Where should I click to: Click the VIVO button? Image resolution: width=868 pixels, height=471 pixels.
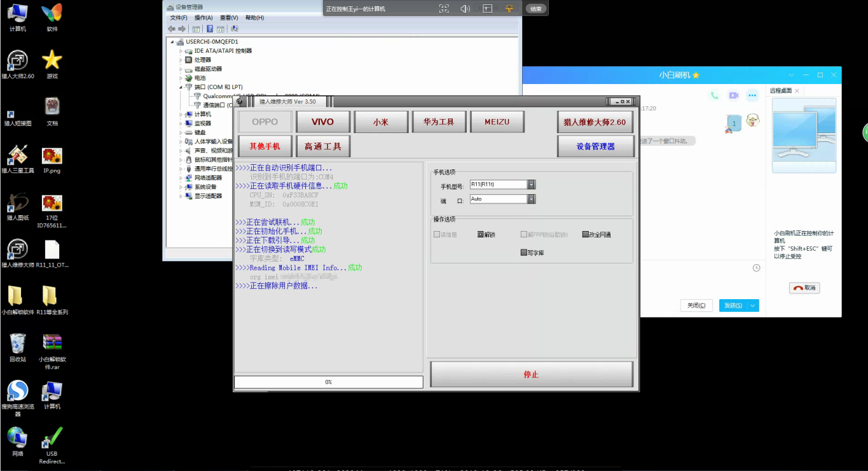(x=323, y=122)
